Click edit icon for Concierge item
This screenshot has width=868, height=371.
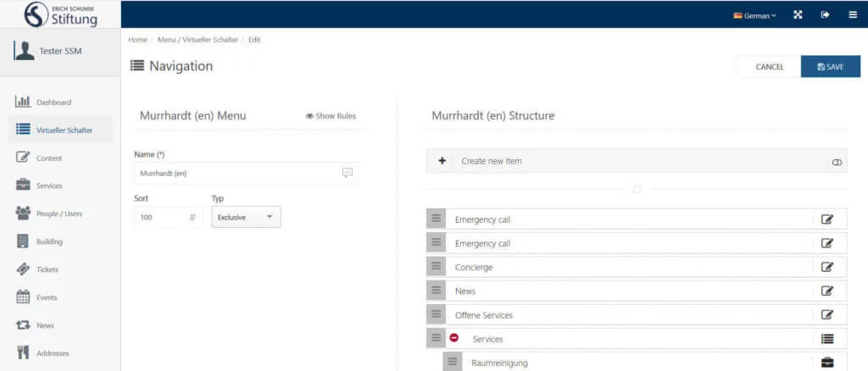pyautogui.click(x=827, y=267)
